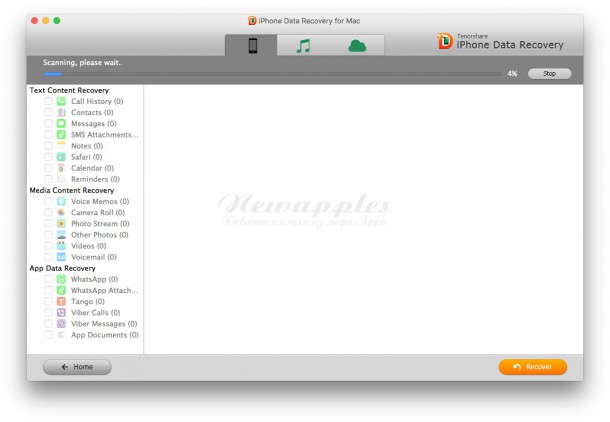The image size is (610, 422).
Task: Click the red Tango icon
Action: click(x=61, y=301)
